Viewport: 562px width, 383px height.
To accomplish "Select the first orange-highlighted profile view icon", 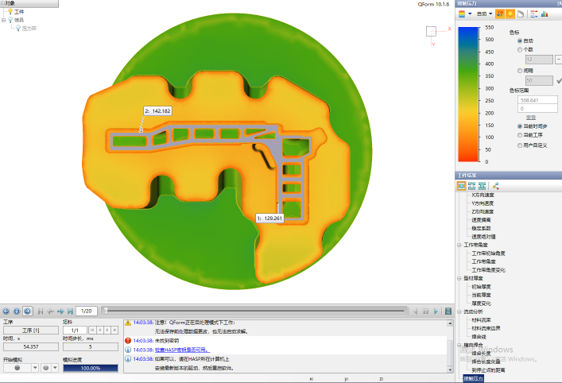I will pos(461,186).
